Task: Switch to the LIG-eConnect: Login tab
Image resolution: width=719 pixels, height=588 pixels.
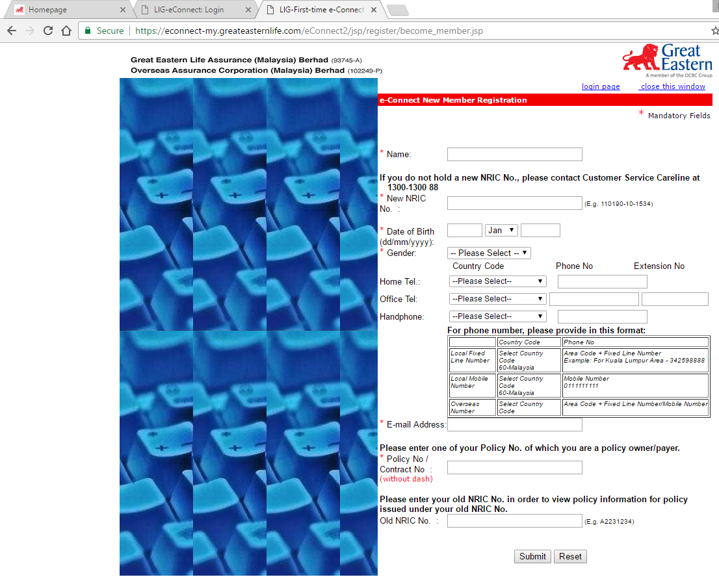Action: coord(195,10)
